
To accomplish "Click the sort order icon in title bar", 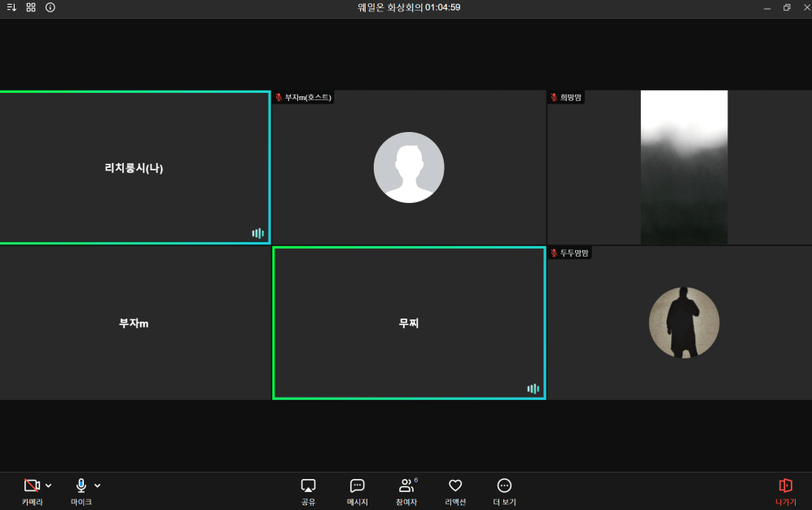I will tap(11, 7).
